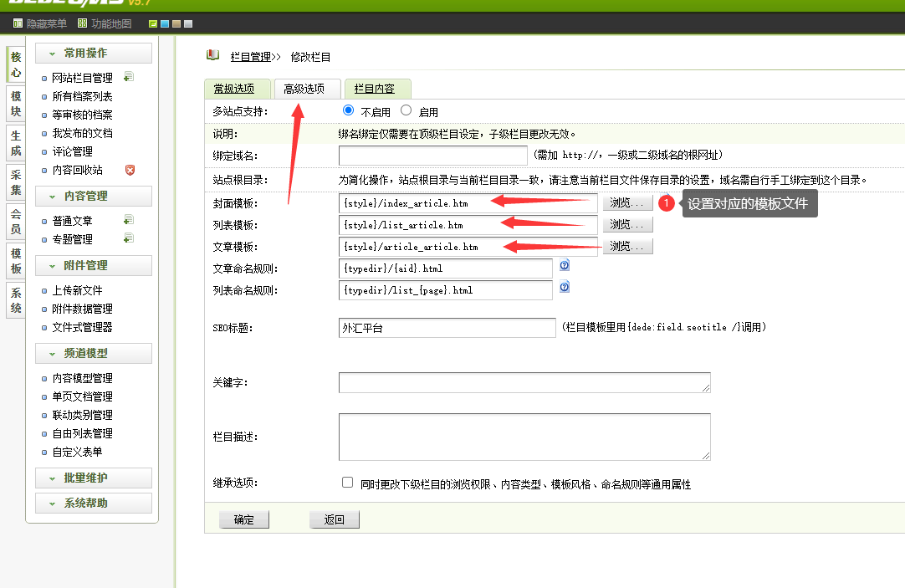
Task: Enable the 启用 option for multi-site support
Action: (x=405, y=109)
